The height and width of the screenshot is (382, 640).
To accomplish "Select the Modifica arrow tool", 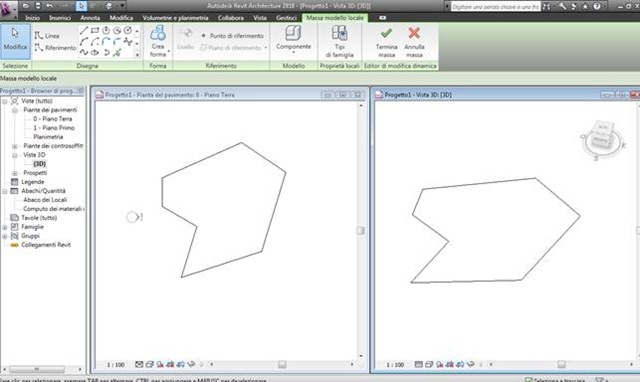I will (15, 40).
